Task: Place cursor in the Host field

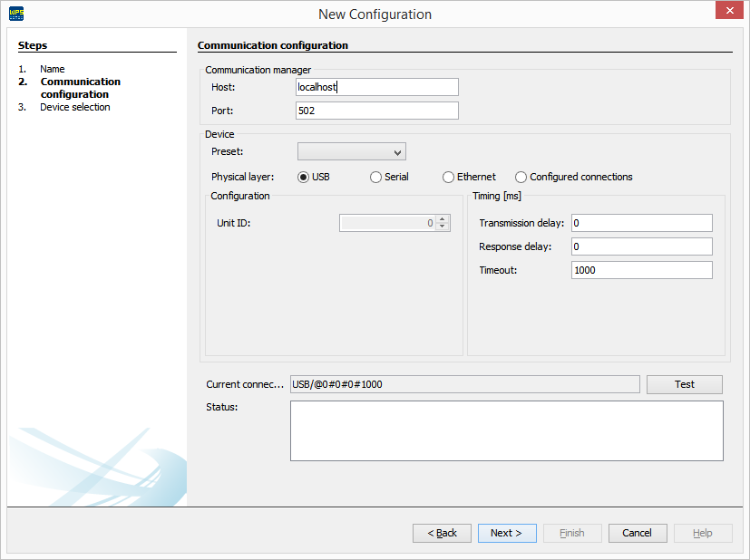Action: coord(376,86)
